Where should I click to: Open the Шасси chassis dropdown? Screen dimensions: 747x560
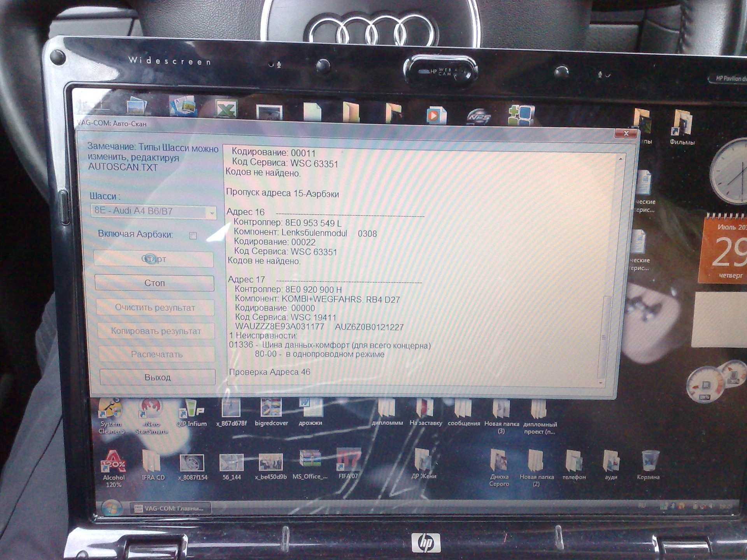pyautogui.click(x=212, y=212)
